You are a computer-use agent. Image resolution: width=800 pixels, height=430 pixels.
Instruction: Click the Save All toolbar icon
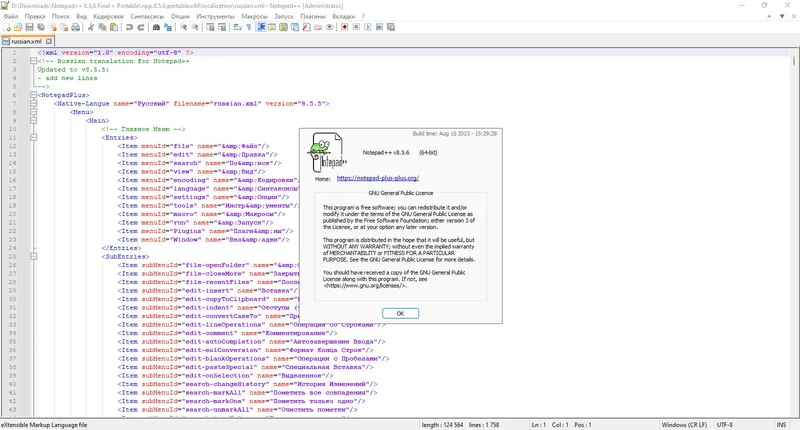pyautogui.click(x=41, y=27)
